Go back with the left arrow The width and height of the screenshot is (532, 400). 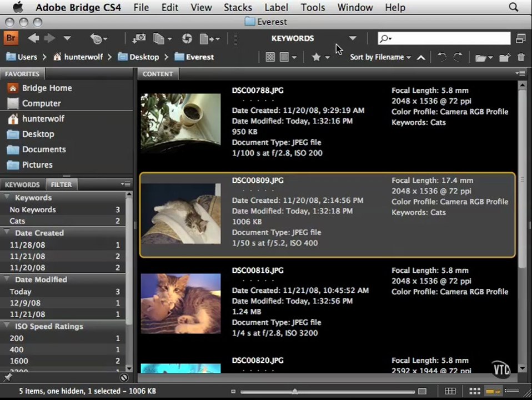[x=33, y=38]
